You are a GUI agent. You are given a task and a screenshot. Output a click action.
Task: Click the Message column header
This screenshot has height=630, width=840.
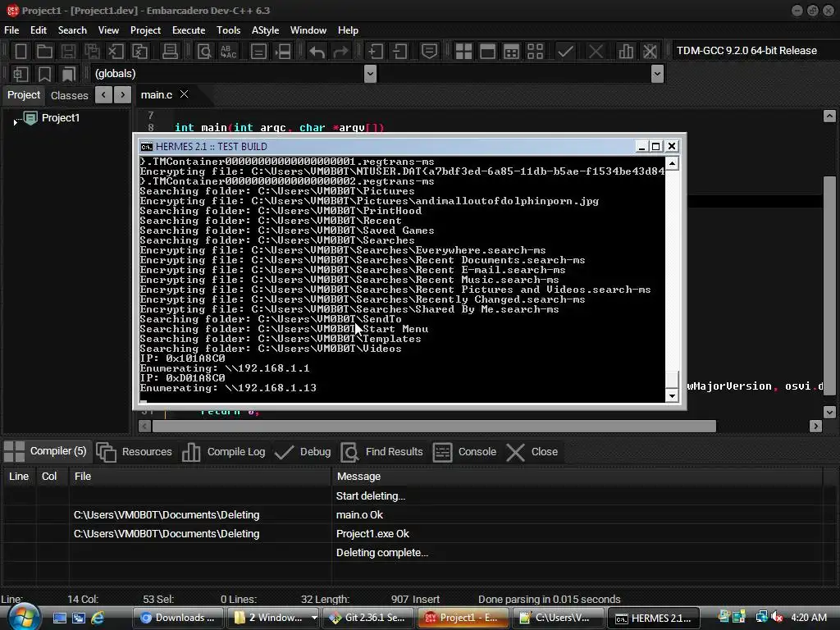[x=577, y=477]
